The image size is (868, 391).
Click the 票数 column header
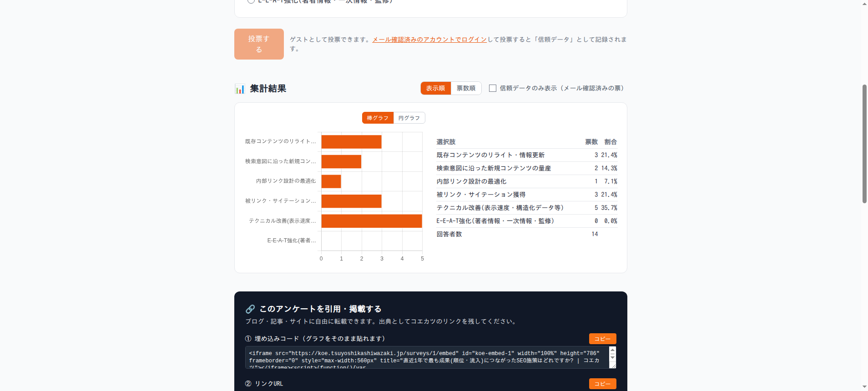pos(591,142)
